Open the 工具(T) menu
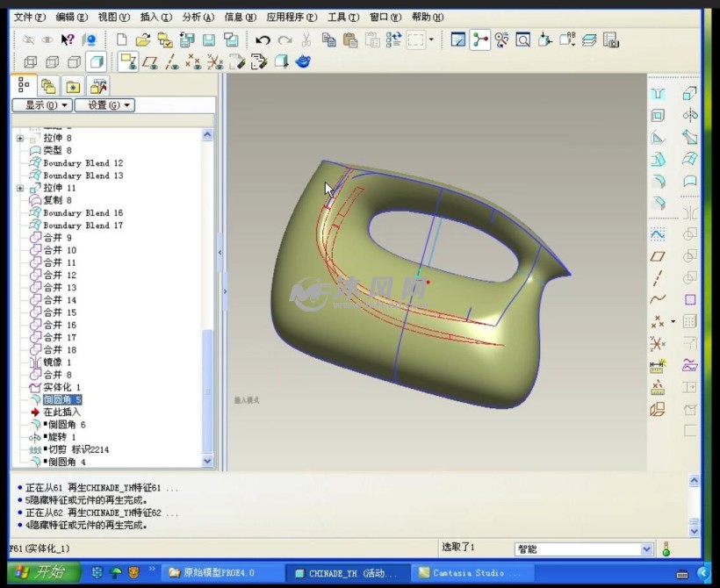 343,17
